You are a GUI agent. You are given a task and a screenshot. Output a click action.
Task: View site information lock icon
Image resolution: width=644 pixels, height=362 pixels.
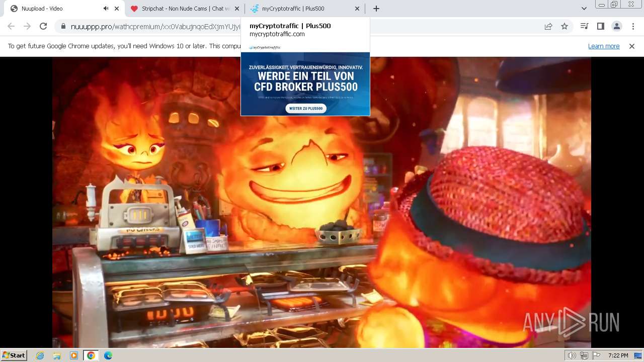[63, 27]
